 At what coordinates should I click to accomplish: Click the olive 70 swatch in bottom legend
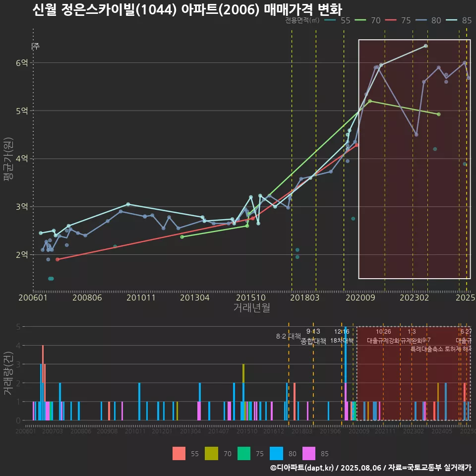pos(211,454)
